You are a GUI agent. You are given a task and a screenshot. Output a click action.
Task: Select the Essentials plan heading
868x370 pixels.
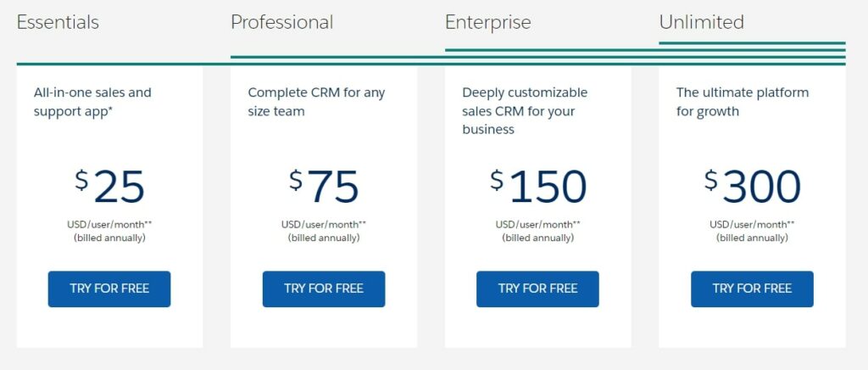tap(58, 22)
